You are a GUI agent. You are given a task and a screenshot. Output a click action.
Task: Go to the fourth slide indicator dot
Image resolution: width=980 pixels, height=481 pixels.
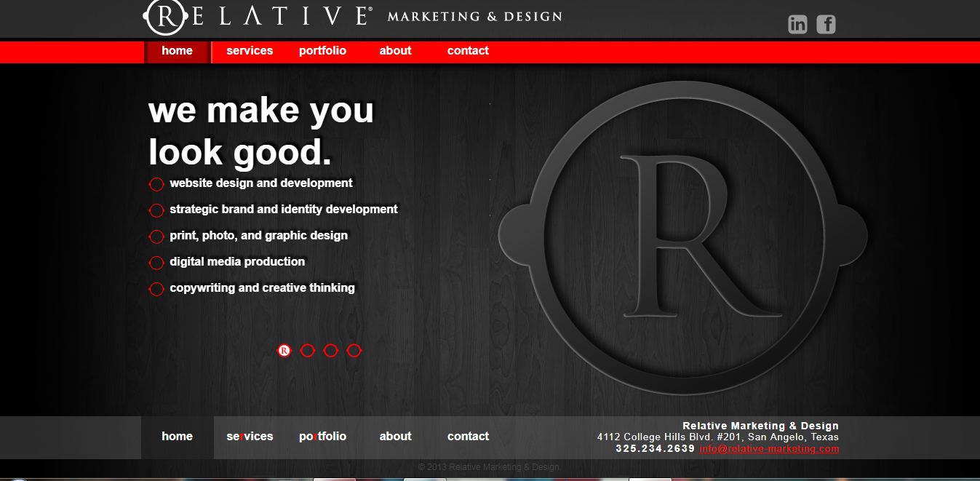[354, 351]
